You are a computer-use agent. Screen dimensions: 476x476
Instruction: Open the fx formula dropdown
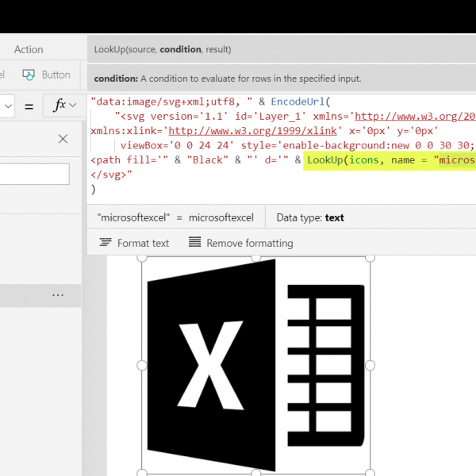65,106
